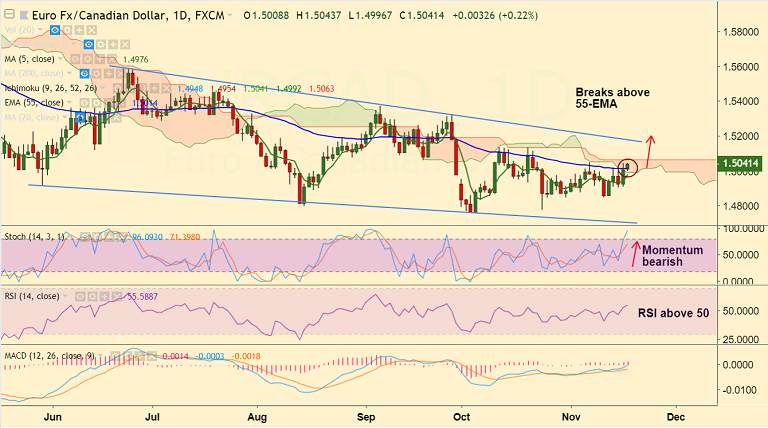768x428 pixels.
Task: Toggle visibility eye for MA (200, close)
Action: click(84, 73)
